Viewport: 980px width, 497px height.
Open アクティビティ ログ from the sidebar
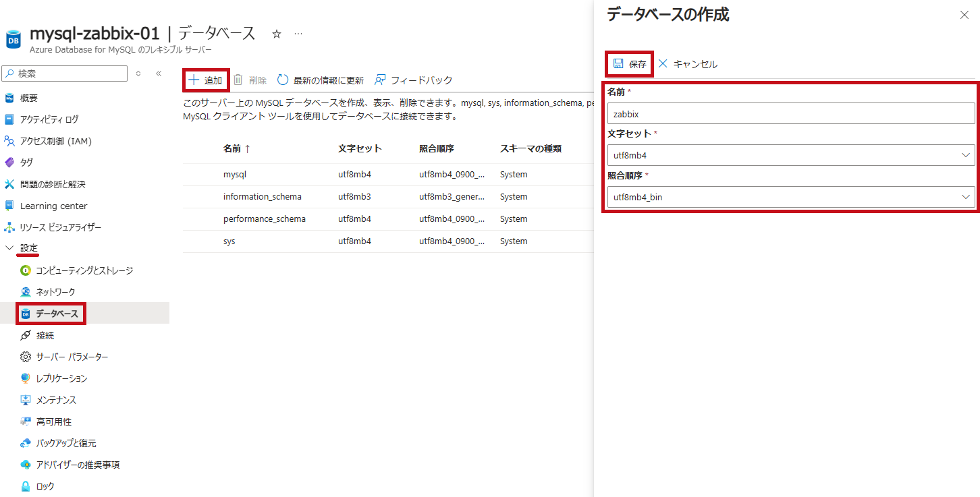49,119
